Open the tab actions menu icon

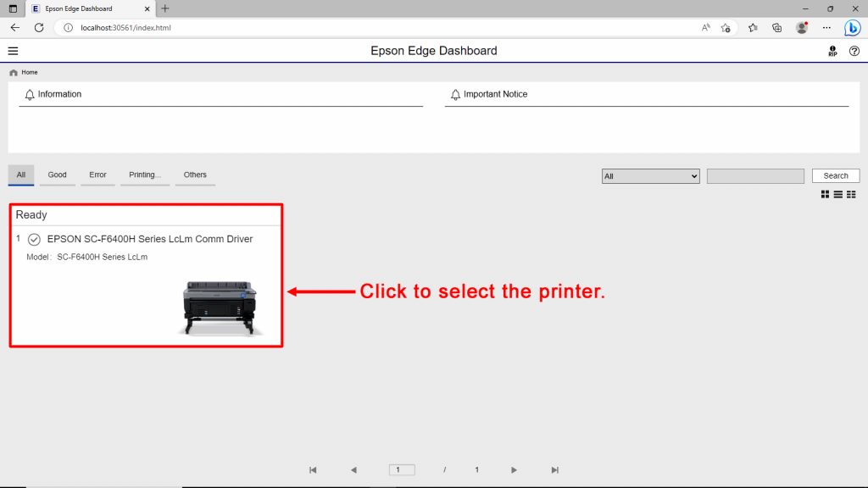click(x=13, y=8)
